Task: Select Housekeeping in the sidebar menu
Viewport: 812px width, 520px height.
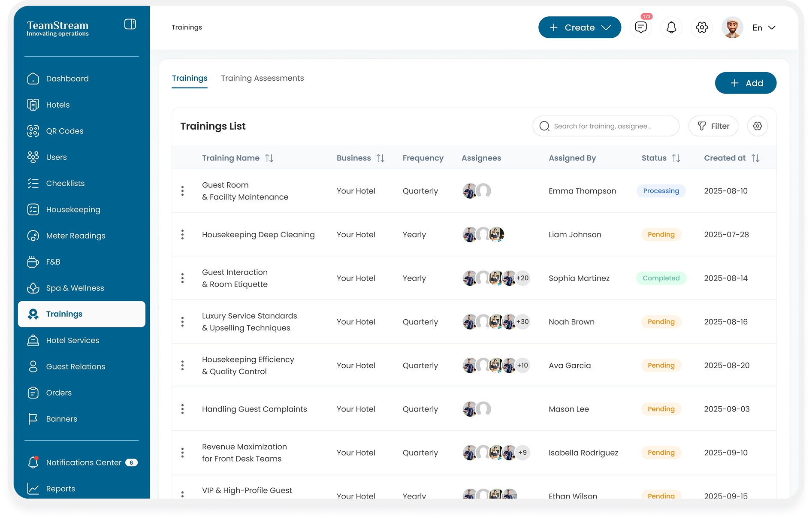Action: (73, 209)
